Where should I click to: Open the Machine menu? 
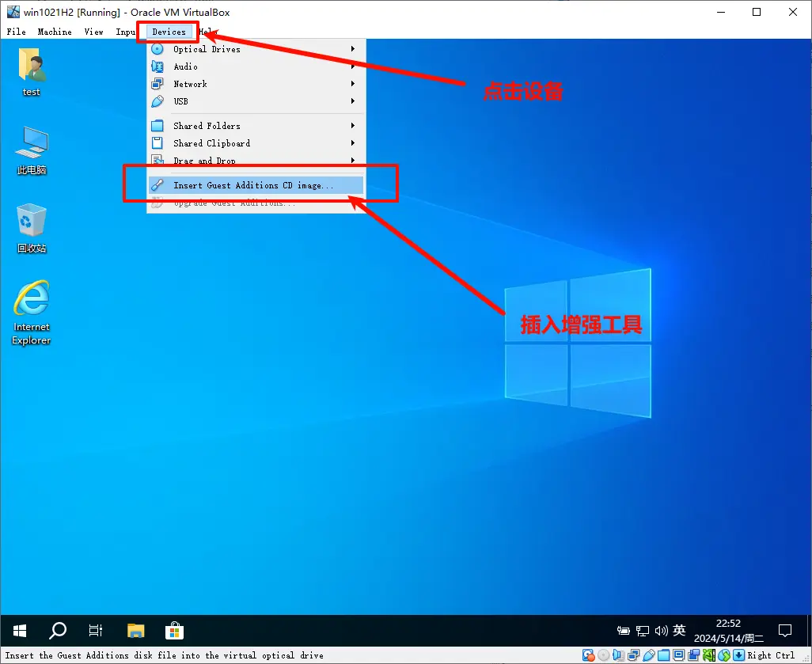point(55,32)
